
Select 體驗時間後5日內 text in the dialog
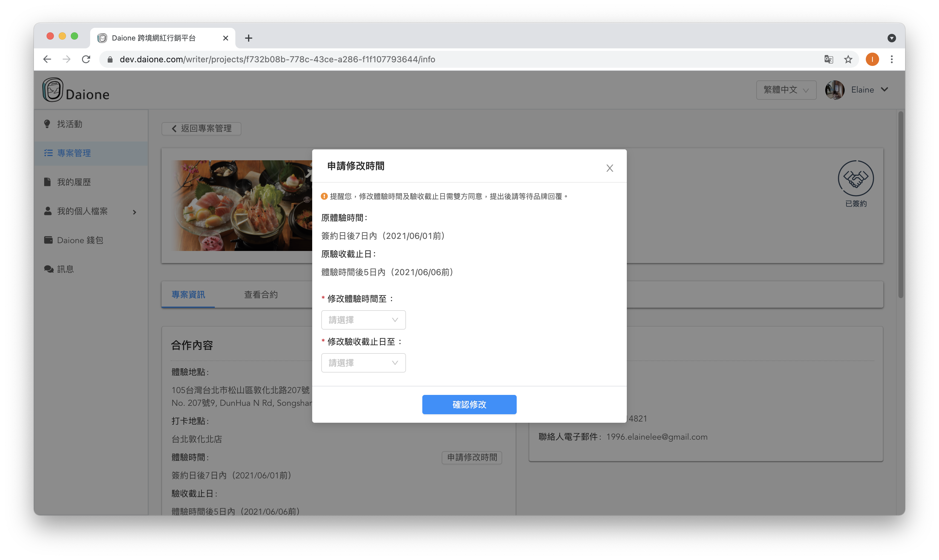(x=353, y=272)
